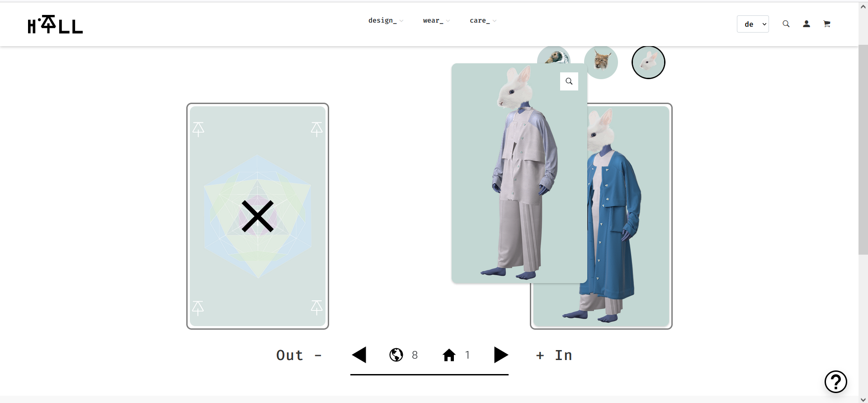Select the bird head thumbnail
This screenshot has width=868, height=403.
pyautogui.click(x=554, y=55)
